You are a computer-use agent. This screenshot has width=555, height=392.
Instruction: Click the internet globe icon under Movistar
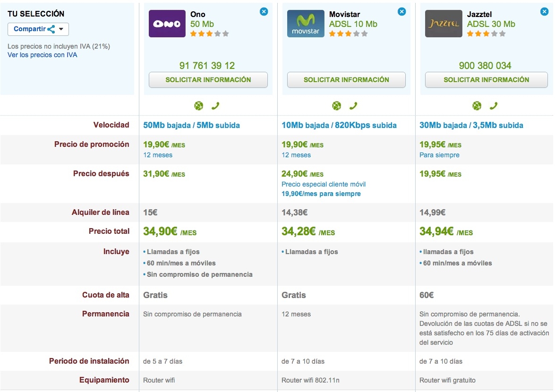[x=337, y=106]
